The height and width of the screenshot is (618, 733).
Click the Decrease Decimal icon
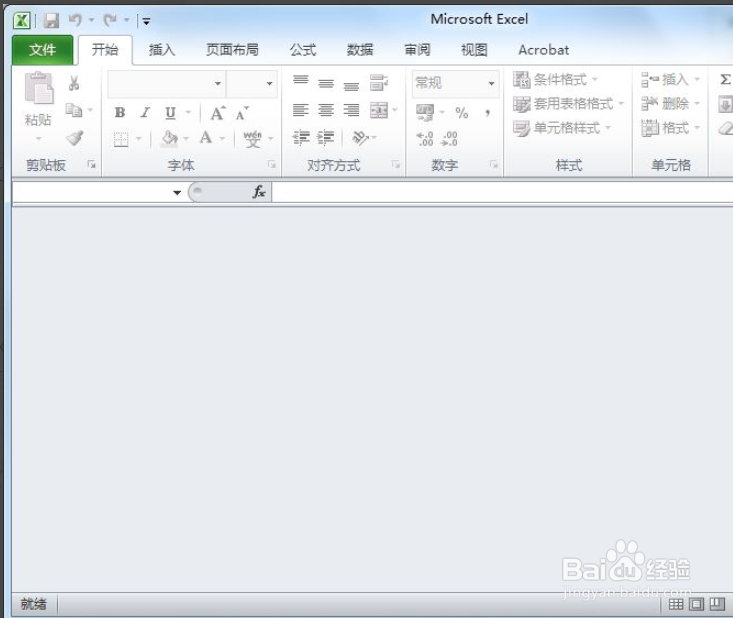click(449, 138)
